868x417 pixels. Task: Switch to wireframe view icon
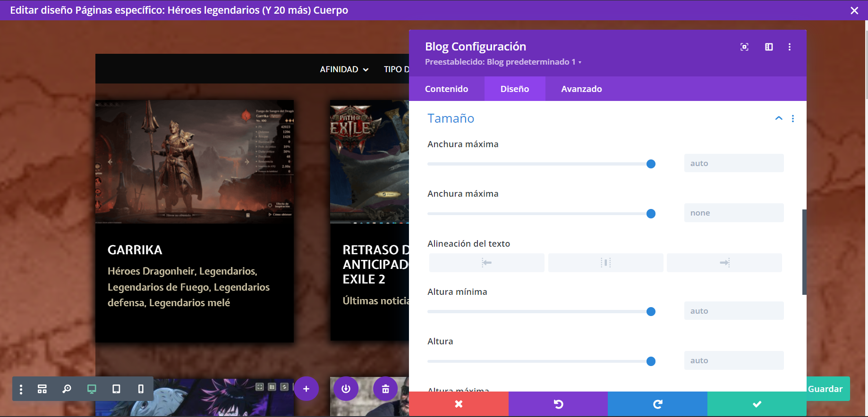coord(42,389)
